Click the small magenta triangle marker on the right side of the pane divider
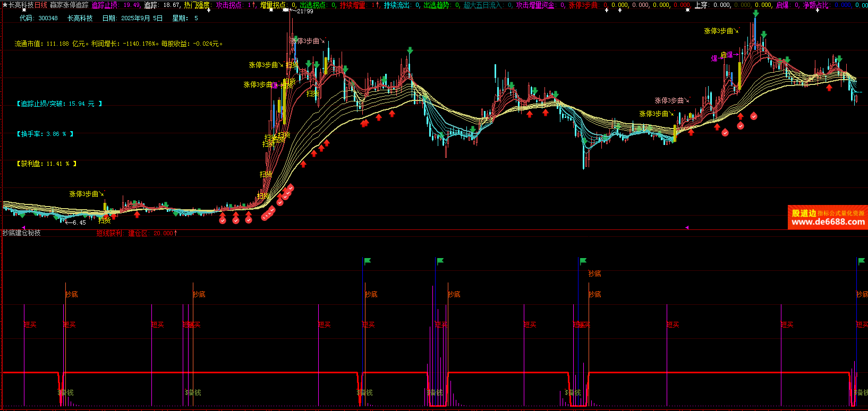Image resolution: width=868 pixels, height=411 pixels. click(686, 227)
